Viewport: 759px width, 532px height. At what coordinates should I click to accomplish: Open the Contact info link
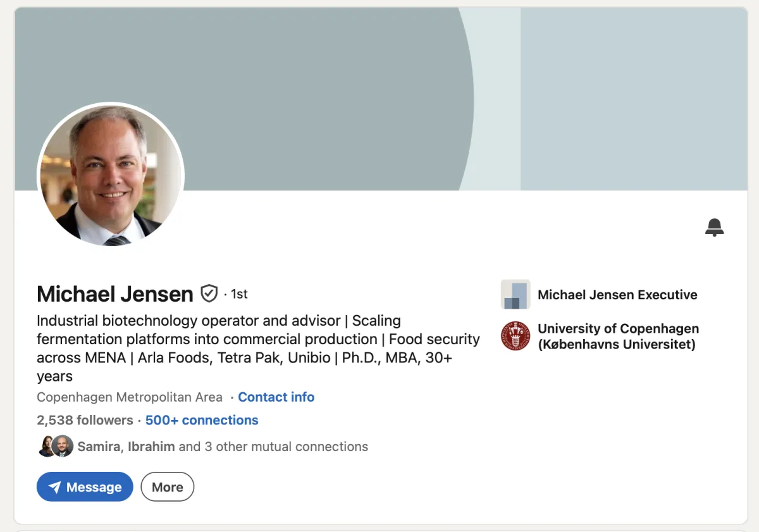pyautogui.click(x=276, y=397)
